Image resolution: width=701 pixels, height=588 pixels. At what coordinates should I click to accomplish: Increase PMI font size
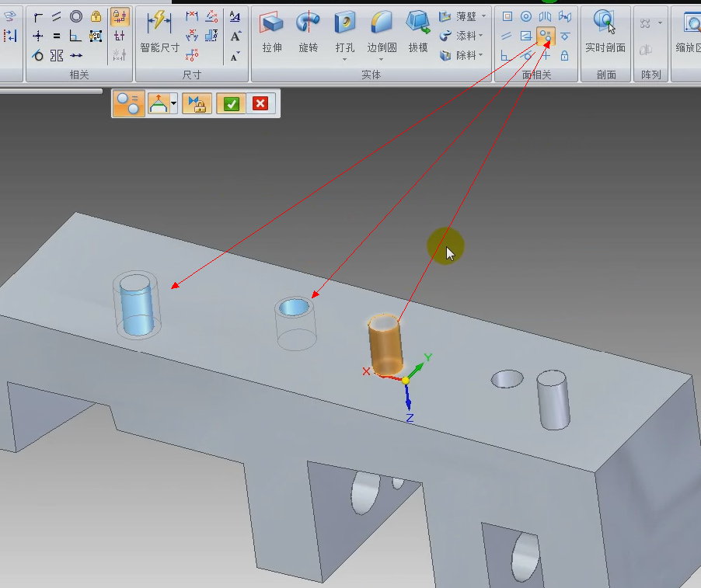click(235, 37)
